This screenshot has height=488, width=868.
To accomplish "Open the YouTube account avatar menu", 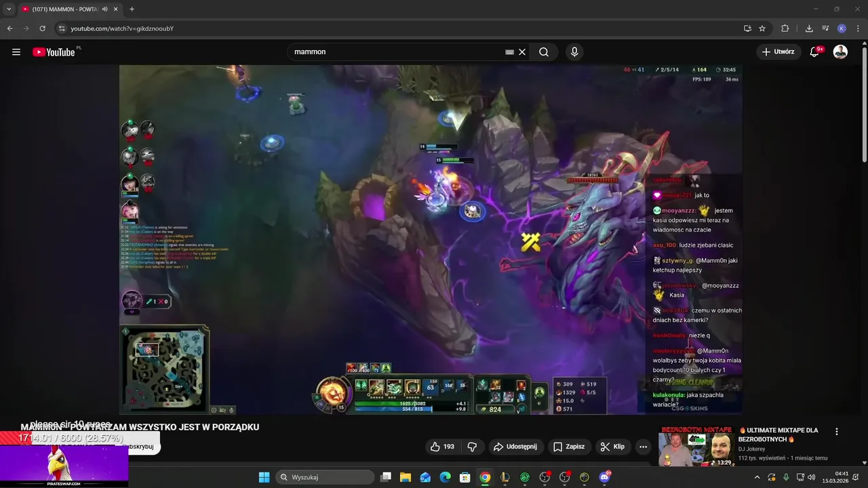I will click(x=840, y=52).
